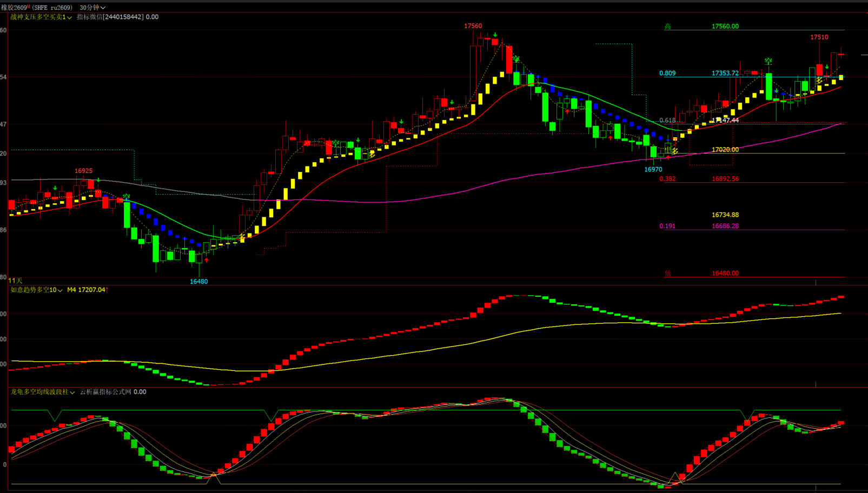Click the 16480.00 low price line label
The image size is (868, 493).
[725, 274]
